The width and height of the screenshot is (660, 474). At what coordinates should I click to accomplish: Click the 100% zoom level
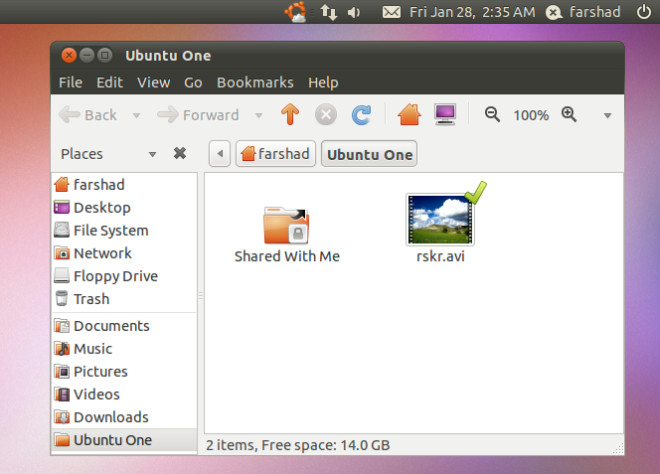coord(531,115)
